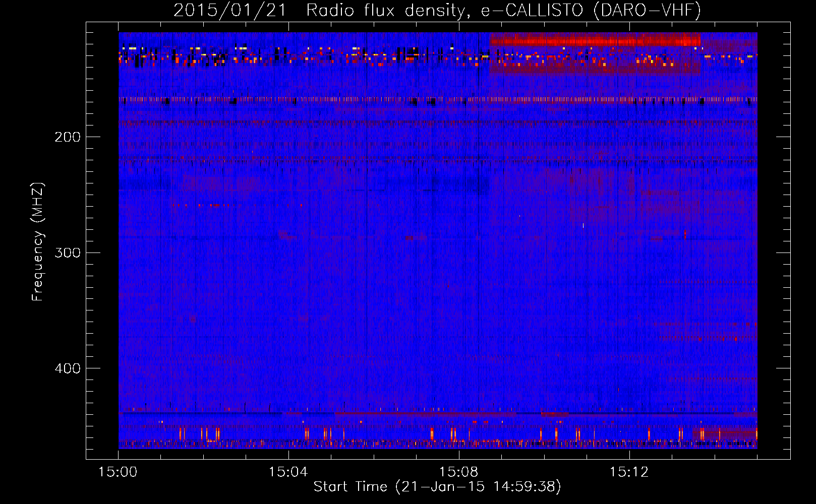Click the 15:08 time tick label
This screenshot has height=504, width=816.
tap(458, 472)
